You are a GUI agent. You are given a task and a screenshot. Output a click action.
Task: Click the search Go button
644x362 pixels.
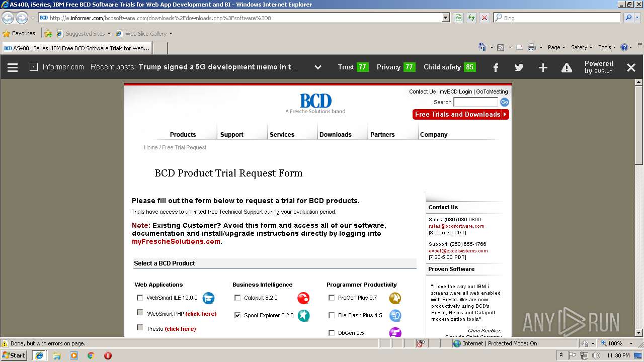(505, 102)
